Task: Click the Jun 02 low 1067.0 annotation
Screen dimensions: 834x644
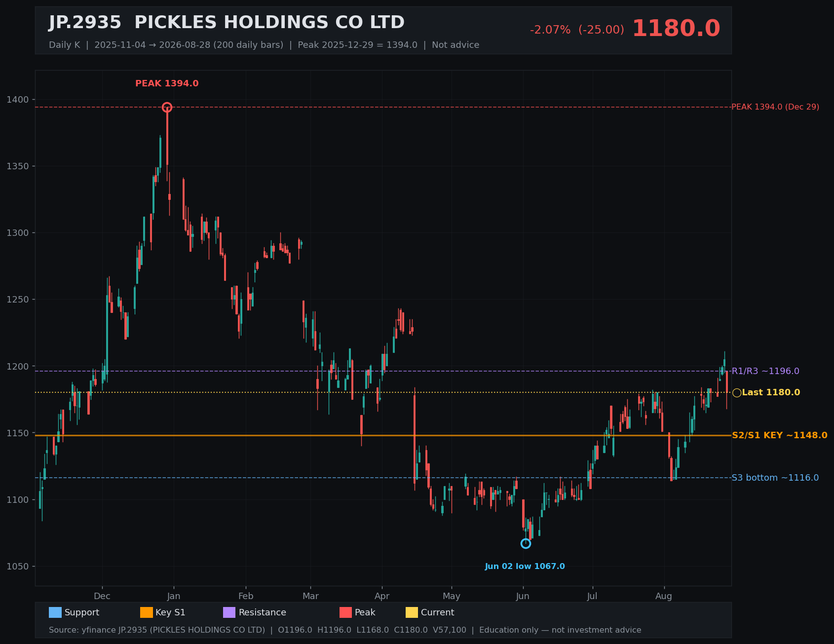Action: click(525, 567)
